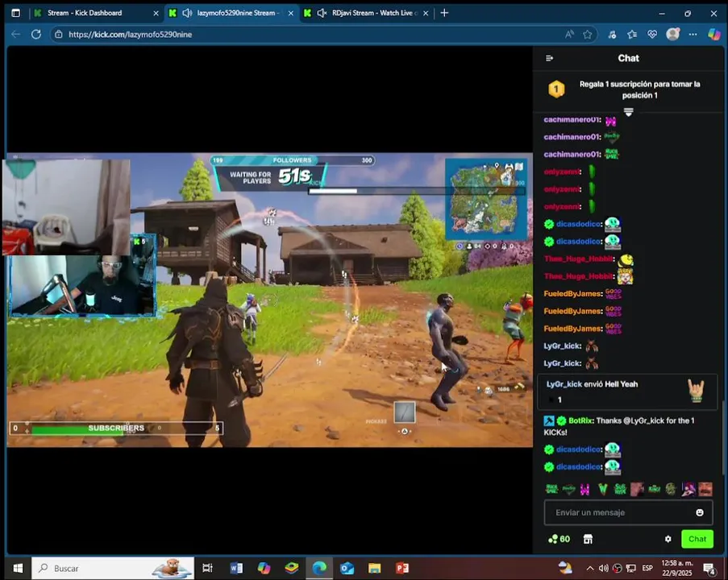Screen dimensions: 728x580
Task: Open Copilot sidebar icon in Edge
Action: point(714,34)
